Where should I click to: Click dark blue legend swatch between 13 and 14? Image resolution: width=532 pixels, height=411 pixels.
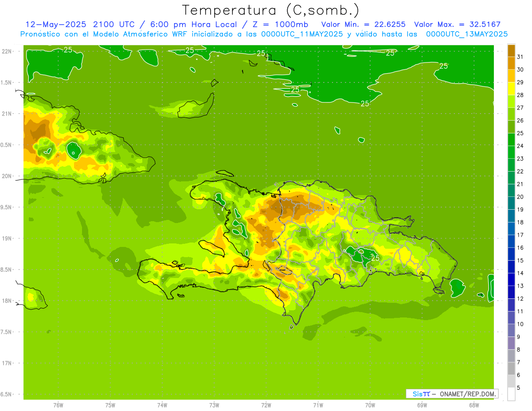[511, 279]
